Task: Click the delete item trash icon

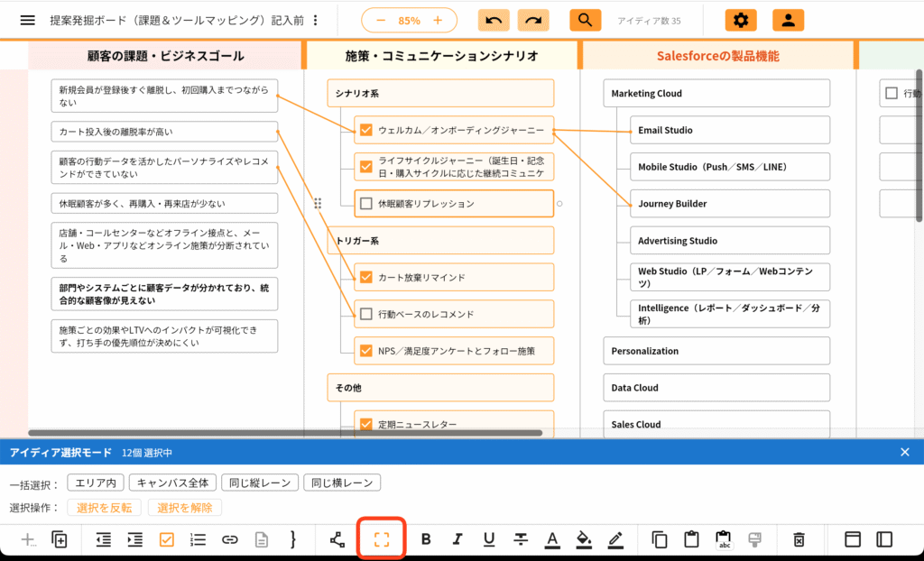Action: point(798,538)
